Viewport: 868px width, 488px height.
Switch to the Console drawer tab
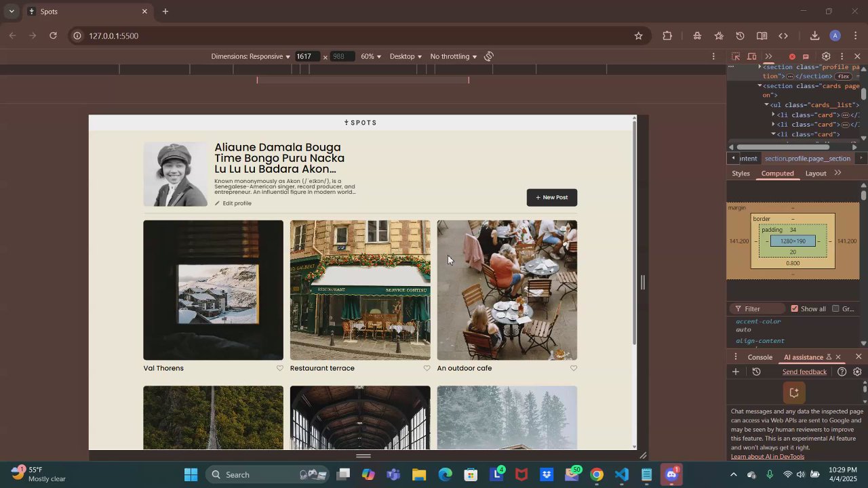point(759,357)
